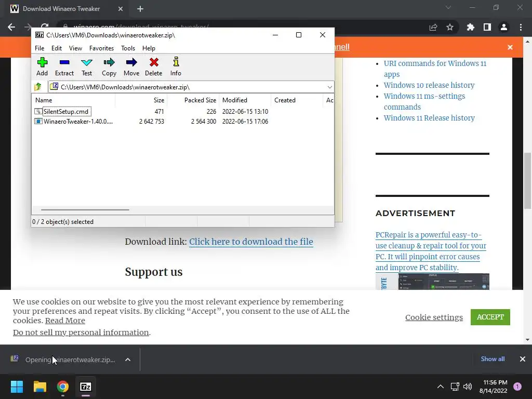The height and width of the screenshot is (399, 532).
Task: Open the Favorites menu
Action: 101,48
